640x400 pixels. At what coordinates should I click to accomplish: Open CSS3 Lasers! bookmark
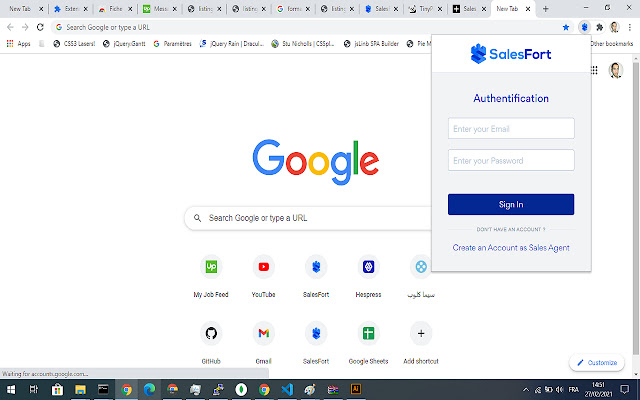click(74, 44)
